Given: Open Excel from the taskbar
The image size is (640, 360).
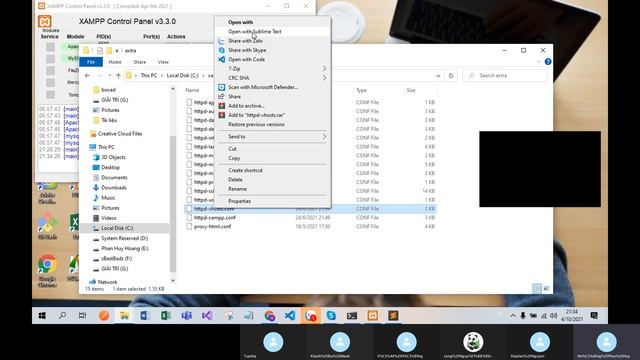Looking at the screenshot, I should pyautogui.click(x=166, y=316).
